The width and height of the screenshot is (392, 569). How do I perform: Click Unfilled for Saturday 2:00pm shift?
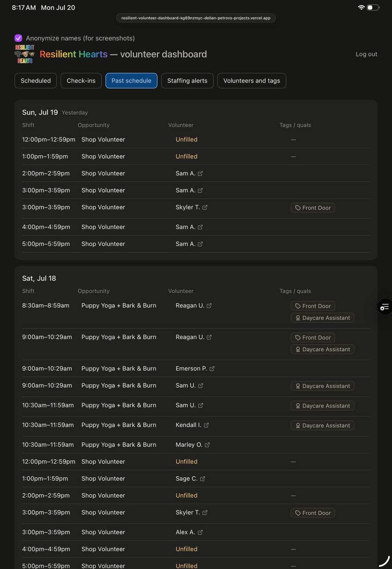[x=186, y=496]
